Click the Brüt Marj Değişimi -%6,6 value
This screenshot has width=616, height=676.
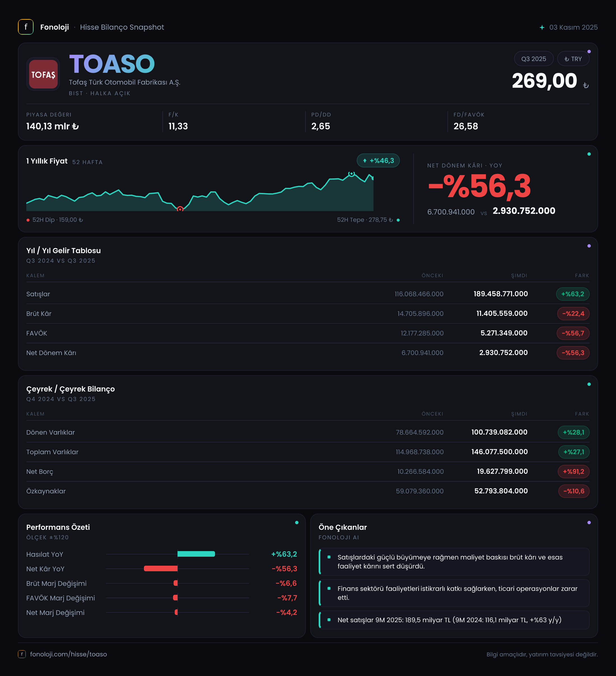[x=286, y=583]
